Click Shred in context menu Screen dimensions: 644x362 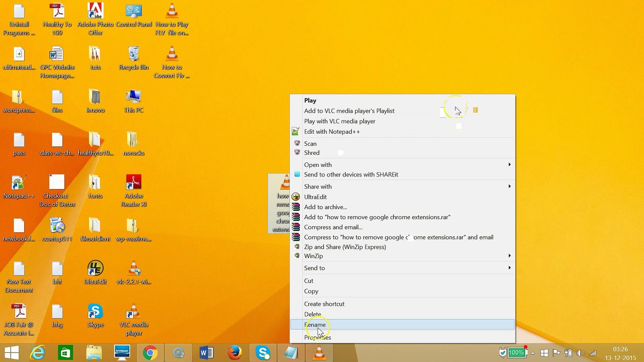click(403, 153)
